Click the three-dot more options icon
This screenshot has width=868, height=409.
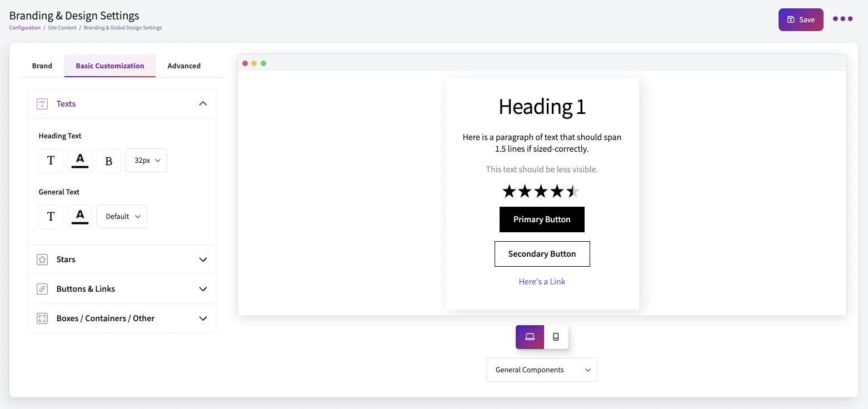point(842,19)
